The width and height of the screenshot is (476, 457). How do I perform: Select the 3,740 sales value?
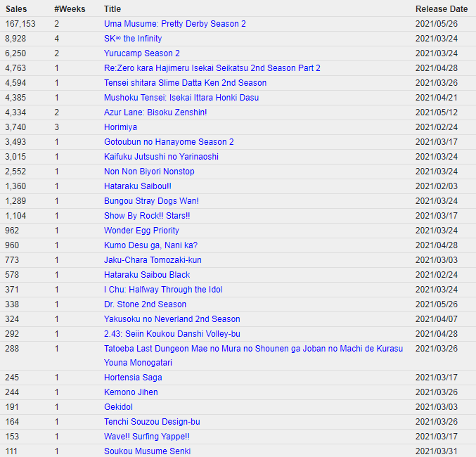tap(15, 127)
